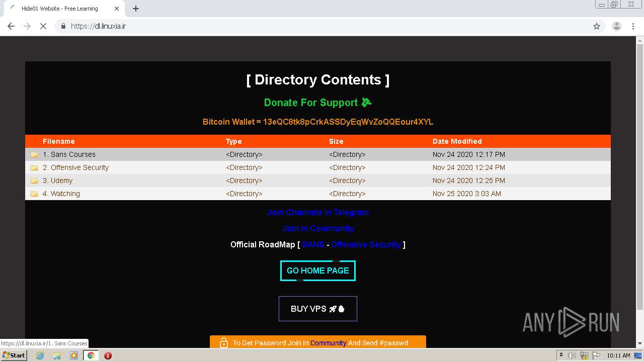Open Windows Explorer from the taskbar
The width and height of the screenshot is (644, 362).
point(57,355)
